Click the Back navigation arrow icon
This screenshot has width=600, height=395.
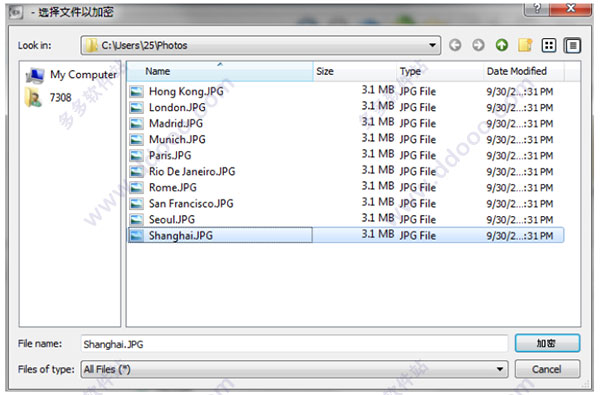pos(455,45)
